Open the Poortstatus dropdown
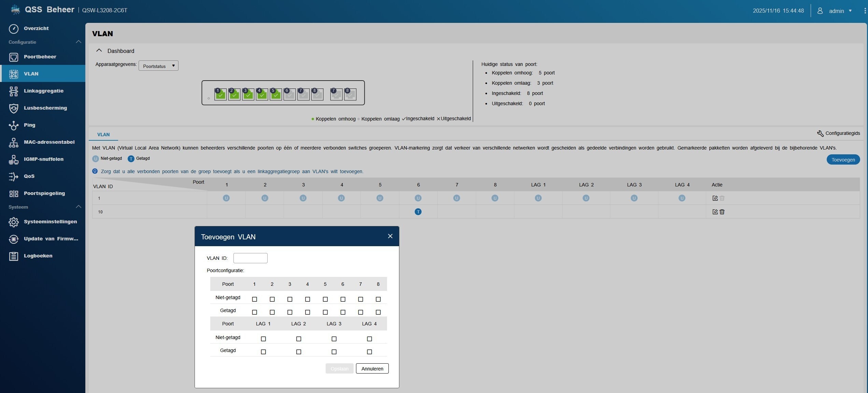Image resolution: width=868 pixels, height=393 pixels. (x=158, y=66)
